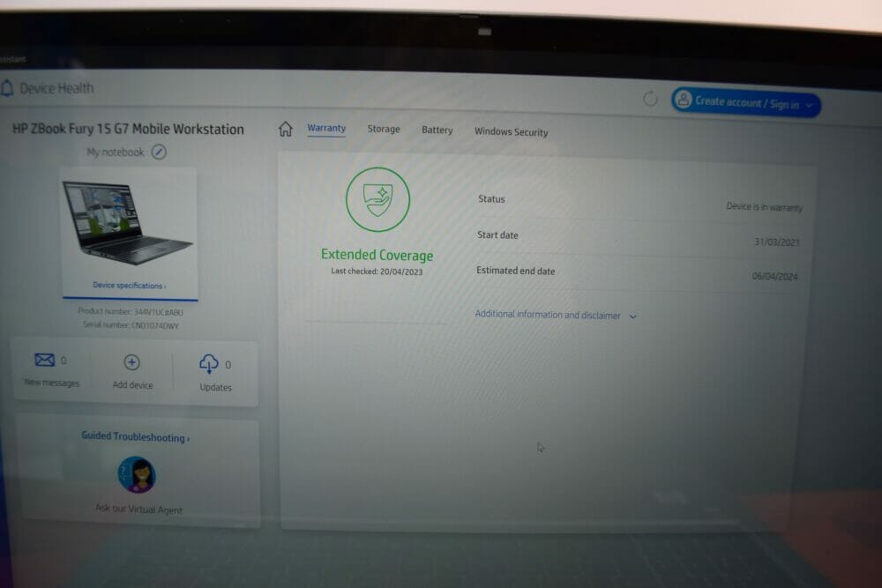Viewport: 882px width, 588px height.
Task: Click the Serial number text
Action: (131, 325)
